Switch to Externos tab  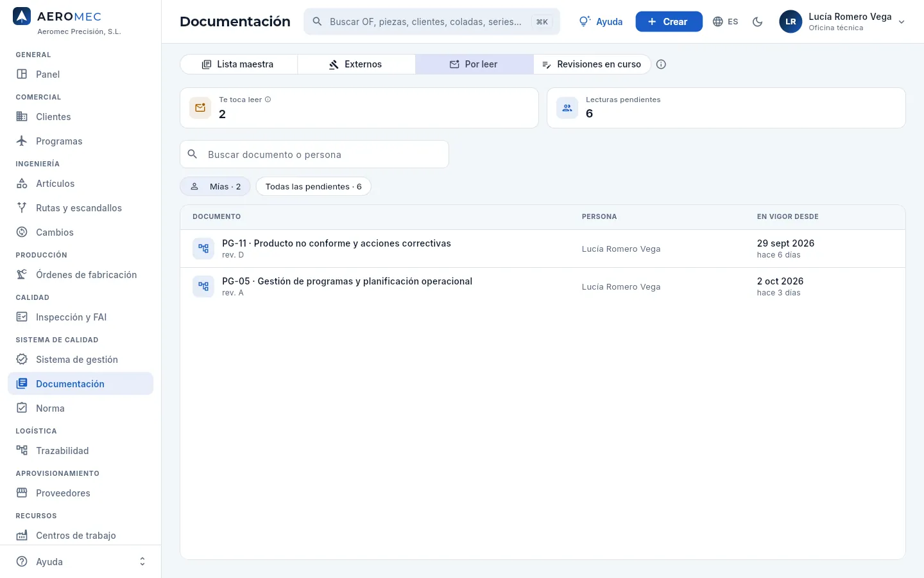click(x=356, y=64)
